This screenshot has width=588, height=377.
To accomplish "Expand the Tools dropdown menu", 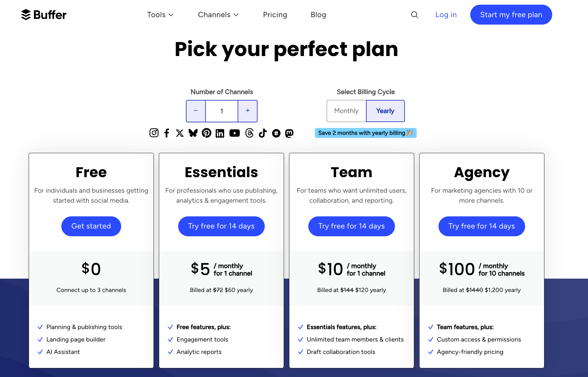I will tap(160, 15).
